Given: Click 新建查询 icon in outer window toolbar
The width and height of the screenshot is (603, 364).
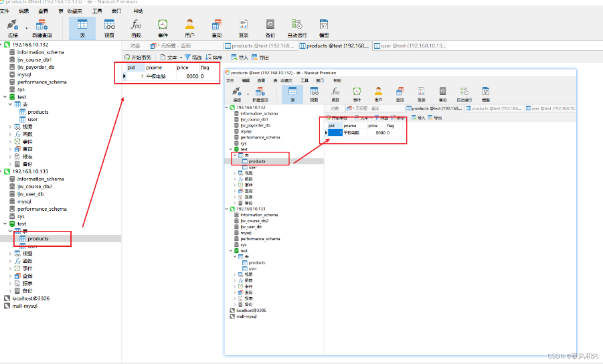Looking at the screenshot, I should click(41, 25).
